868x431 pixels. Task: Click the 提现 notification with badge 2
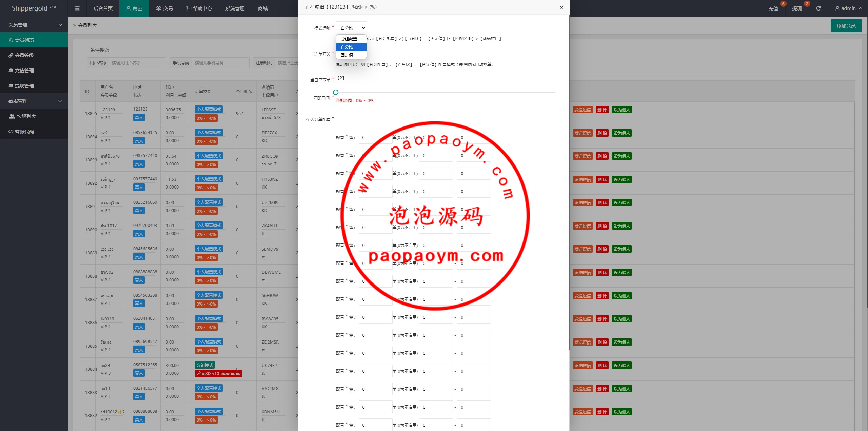pyautogui.click(x=797, y=8)
